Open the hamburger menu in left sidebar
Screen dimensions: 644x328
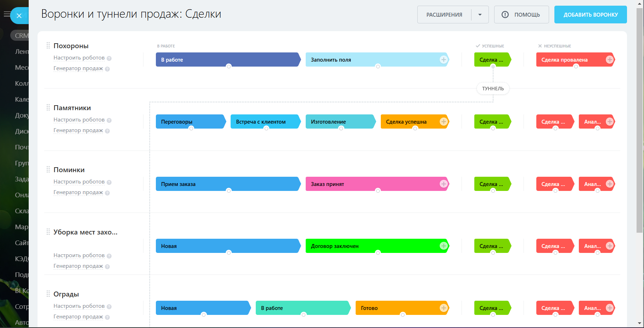click(x=7, y=14)
